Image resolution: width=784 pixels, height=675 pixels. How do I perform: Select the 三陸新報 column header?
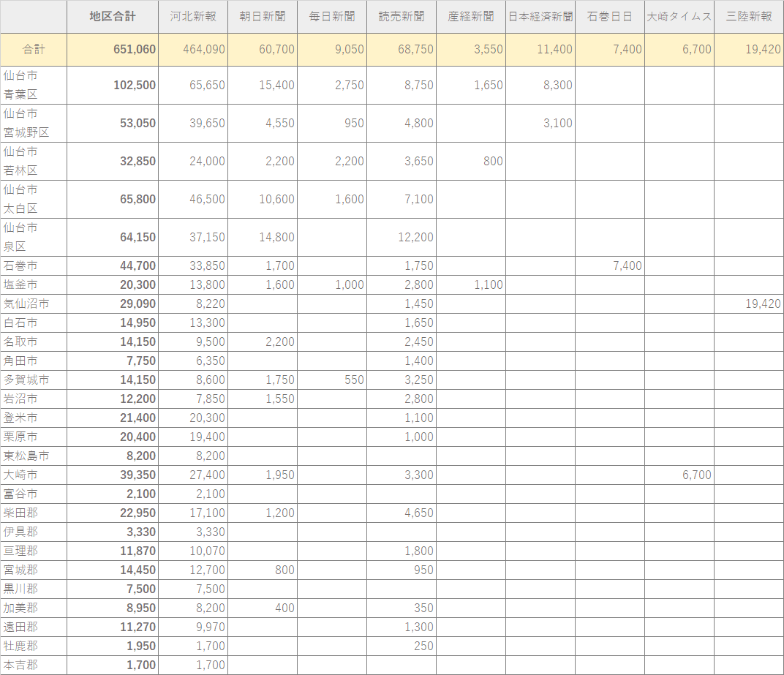749,17
